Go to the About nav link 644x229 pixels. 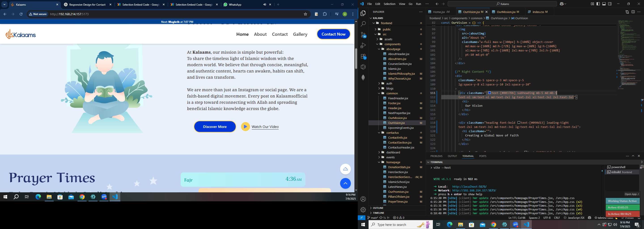point(260,34)
